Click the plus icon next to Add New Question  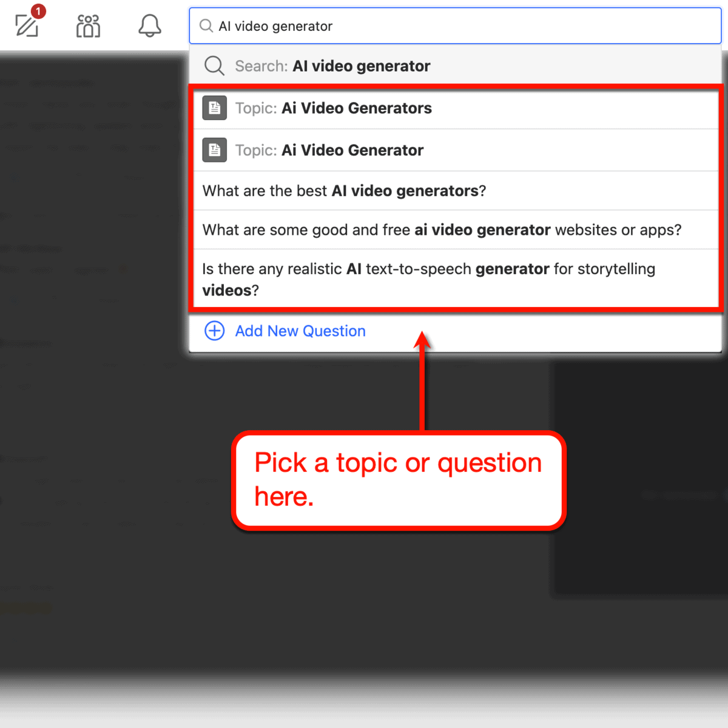pyautogui.click(x=214, y=331)
